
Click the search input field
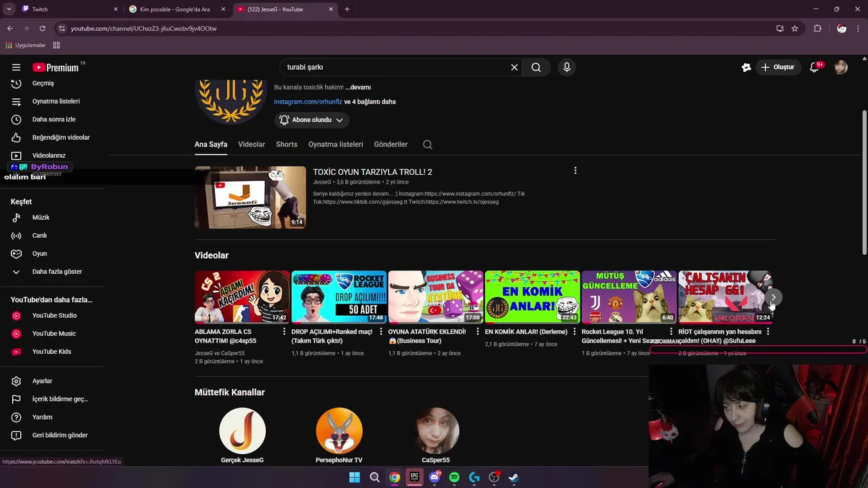(397, 67)
